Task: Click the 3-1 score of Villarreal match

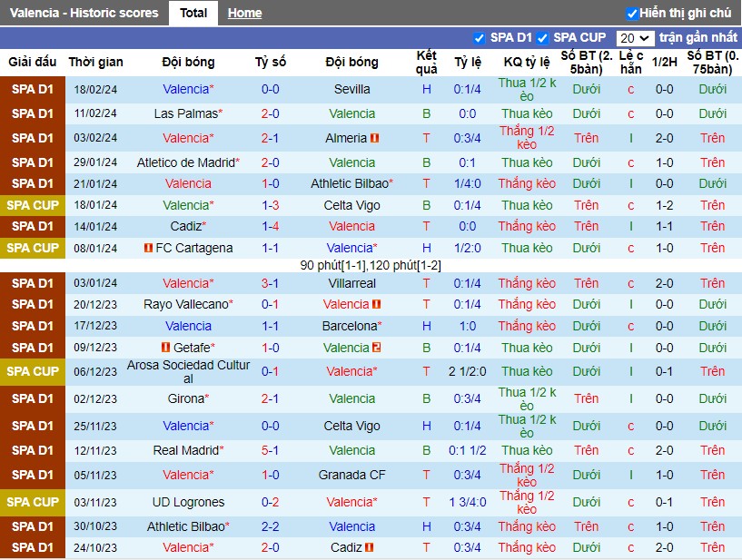Action: 271,283
